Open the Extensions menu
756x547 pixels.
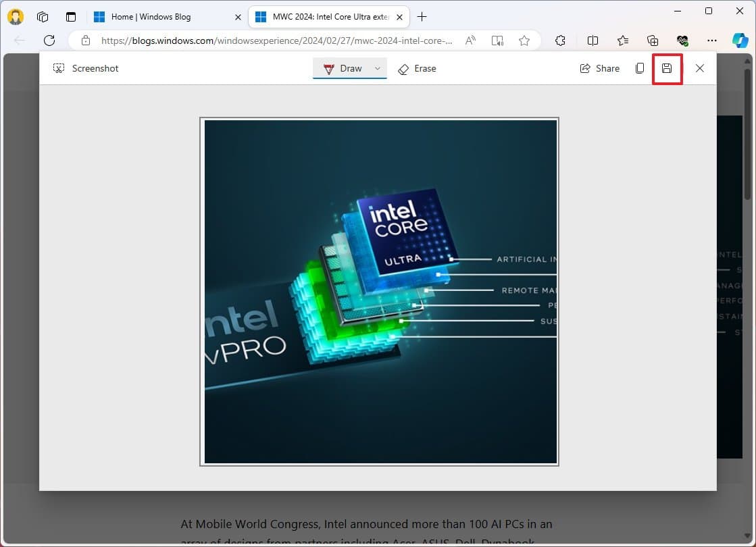[x=560, y=41]
